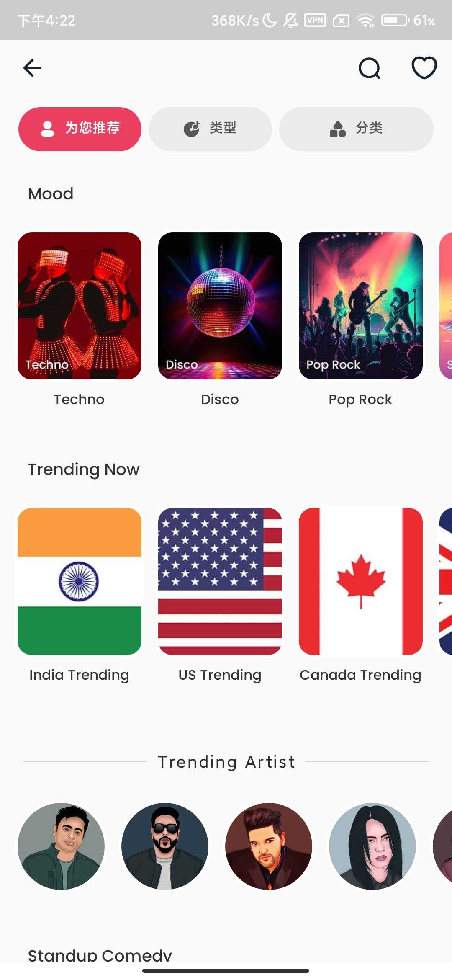Image resolution: width=452 pixels, height=980 pixels.
Task: Switch to the 类型 tab
Action: coord(210,129)
